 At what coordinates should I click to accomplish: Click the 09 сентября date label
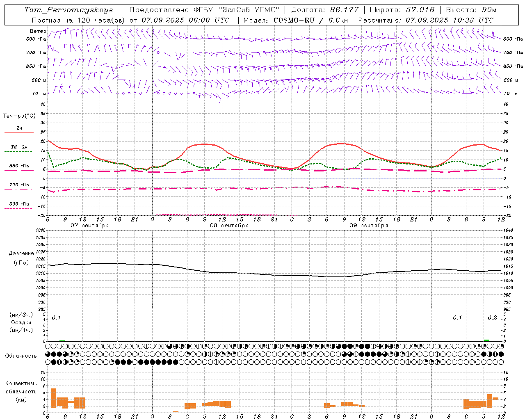[x=369, y=226]
